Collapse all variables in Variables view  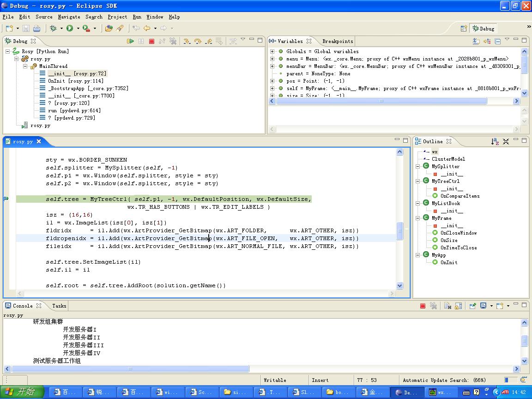pyautogui.click(x=497, y=41)
